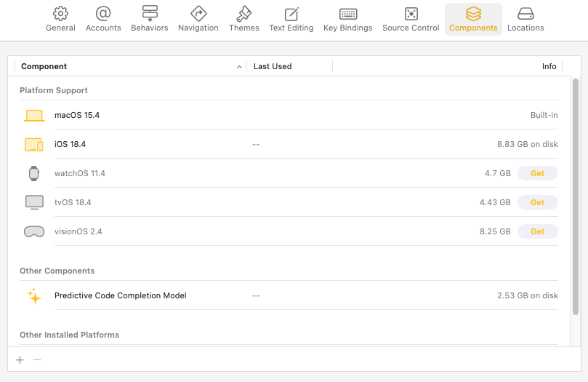Click the Component column header label
Viewport: 588px width, 382px height.
[x=44, y=66]
